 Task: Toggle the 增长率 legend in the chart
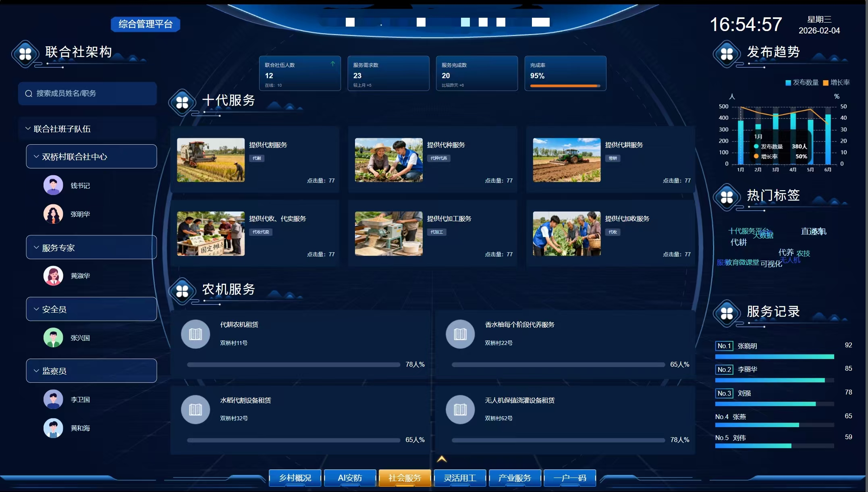836,83
